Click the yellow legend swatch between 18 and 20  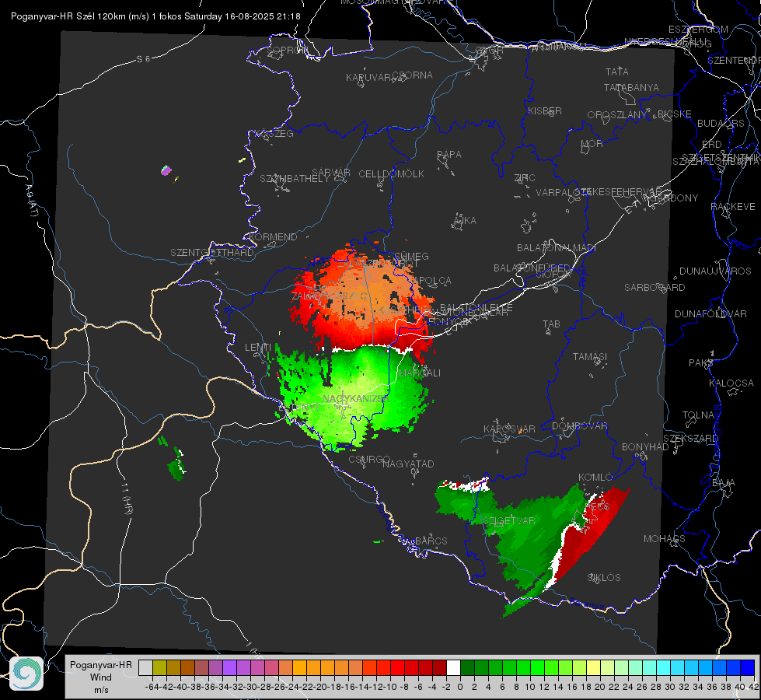point(593,667)
